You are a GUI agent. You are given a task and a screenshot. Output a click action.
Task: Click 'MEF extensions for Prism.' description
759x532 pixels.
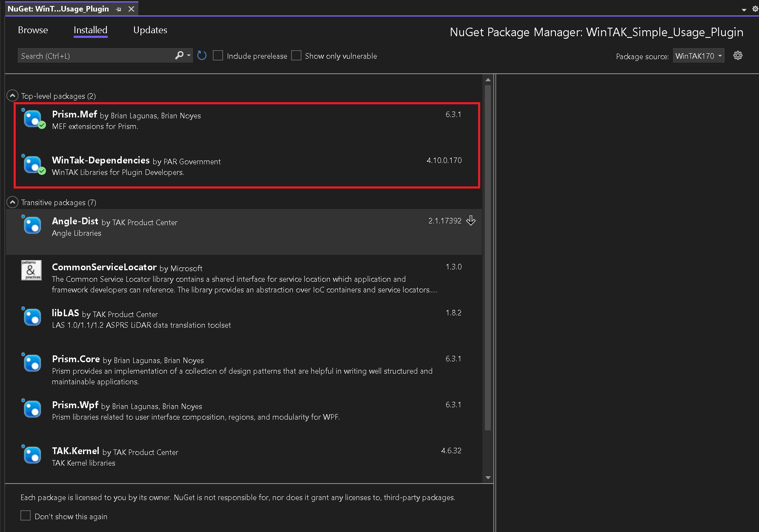click(95, 126)
